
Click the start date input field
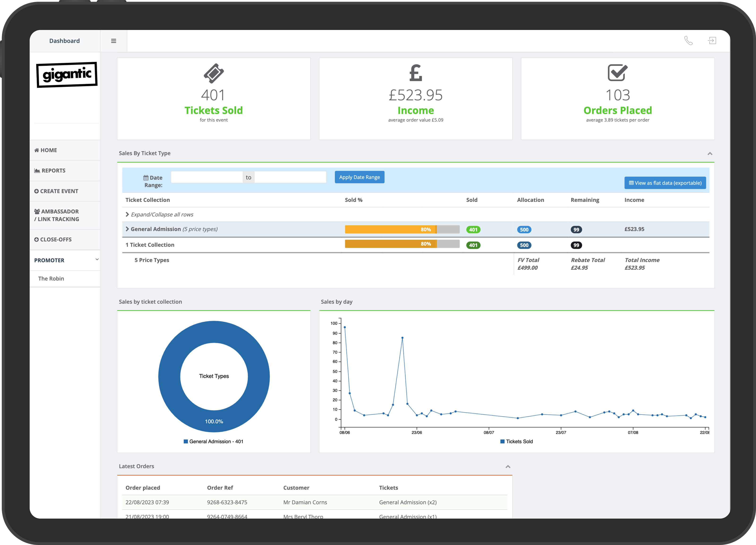tap(207, 177)
